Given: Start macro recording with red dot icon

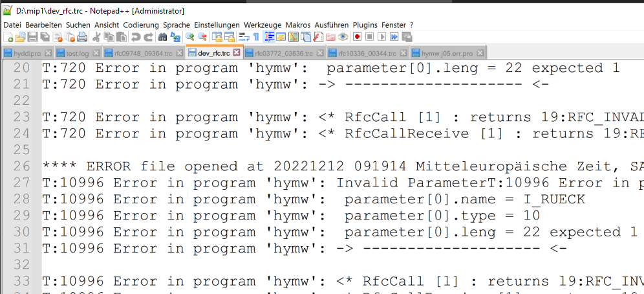Looking at the screenshot, I should click(x=358, y=37).
